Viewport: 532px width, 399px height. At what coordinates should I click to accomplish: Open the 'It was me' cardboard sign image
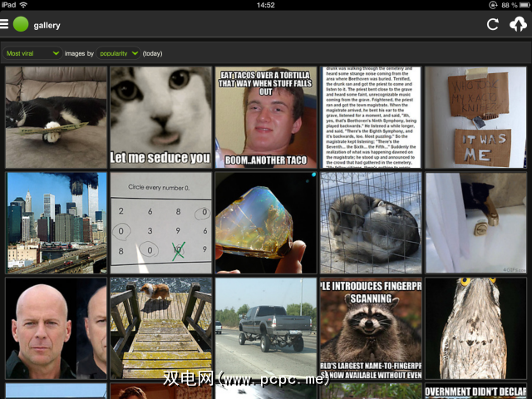tap(475, 117)
